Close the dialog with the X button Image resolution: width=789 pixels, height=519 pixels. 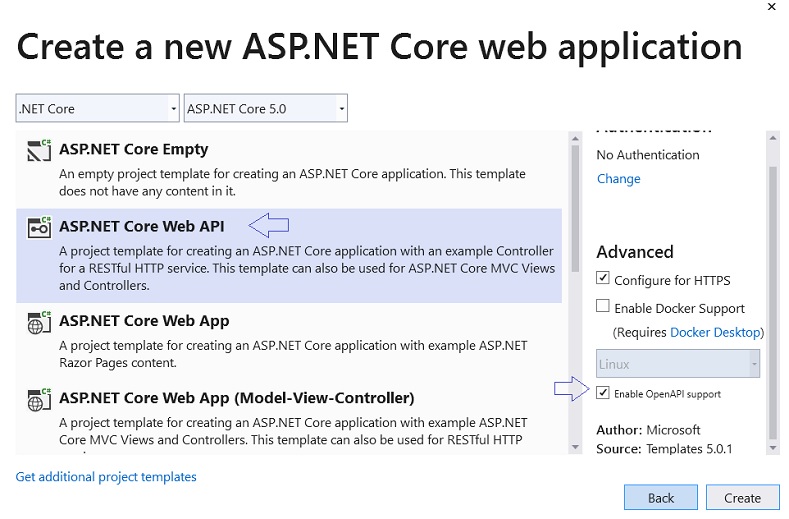(x=771, y=7)
